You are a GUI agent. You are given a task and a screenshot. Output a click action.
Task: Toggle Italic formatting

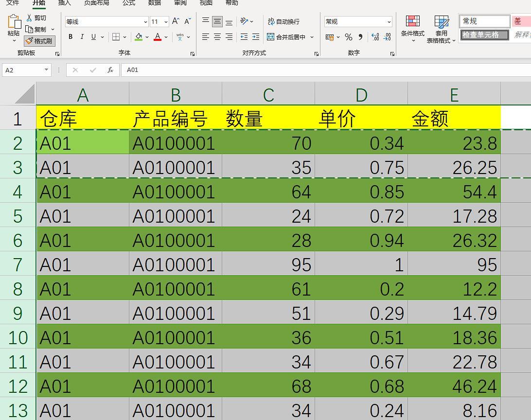pyautogui.click(x=82, y=37)
